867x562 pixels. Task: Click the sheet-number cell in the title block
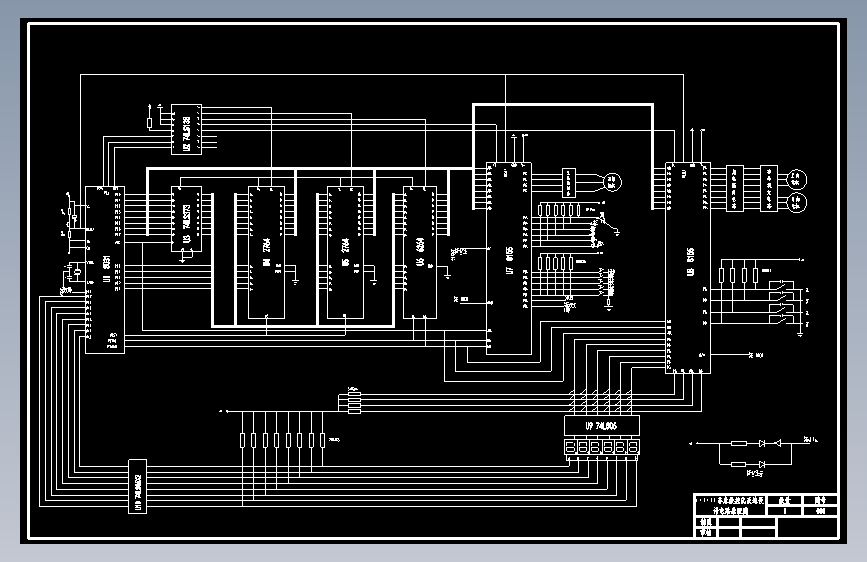point(821,511)
